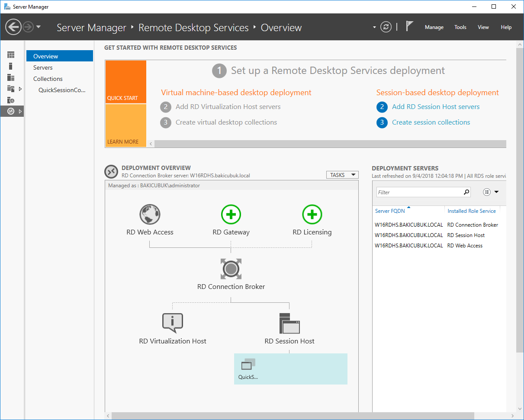Click the step 2 circle for session-based deployment
Image resolution: width=524 pixels, height=420 pixels.
[x=382, y=107]
